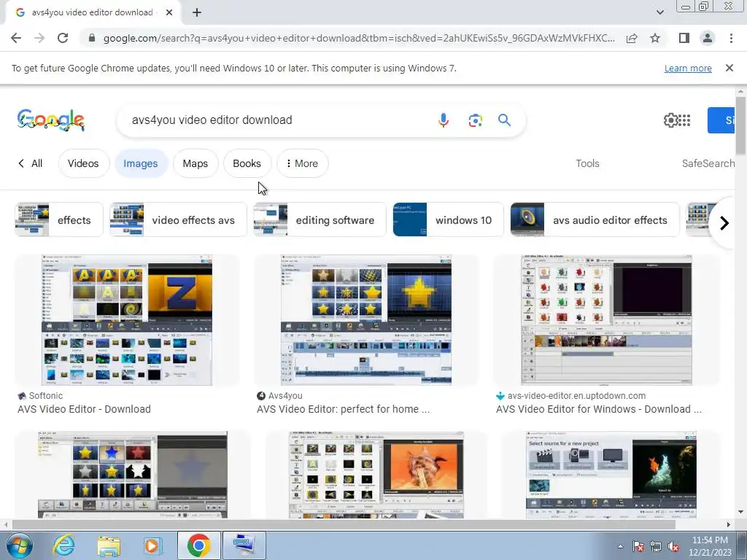
Task: Open Google quick settings gear
Action: point(670,120)
